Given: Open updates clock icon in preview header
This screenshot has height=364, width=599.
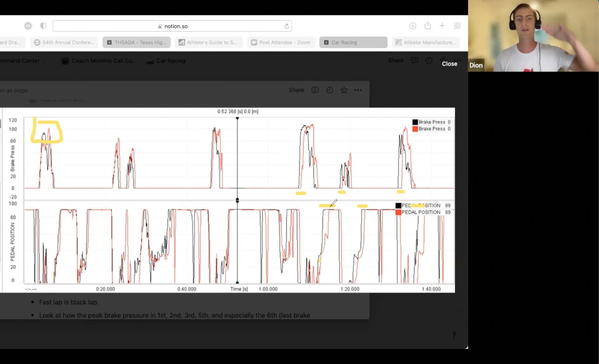Looking at the screenshot, I should (x=330, y=90).
